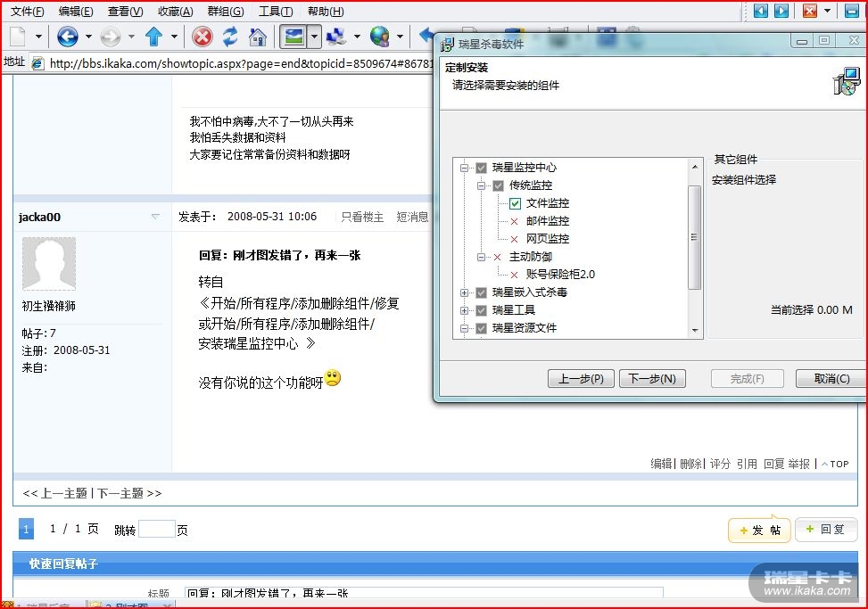
Task: Toggle the 瑞星嵌入式杀毒 checkbox
Action: point(481,292)
